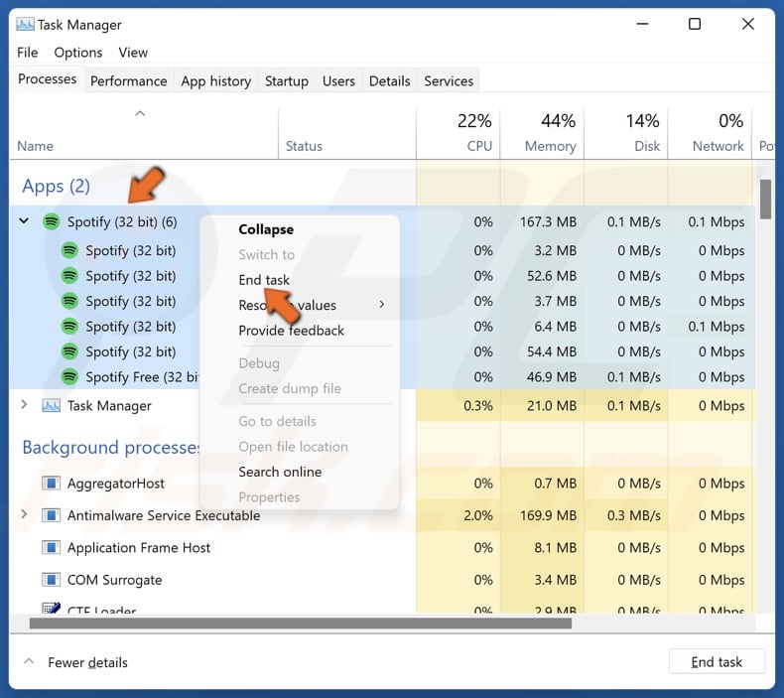Select the Spotify Free (32 bit) row
Screen dimensions: 784x698
pos(382,376)
